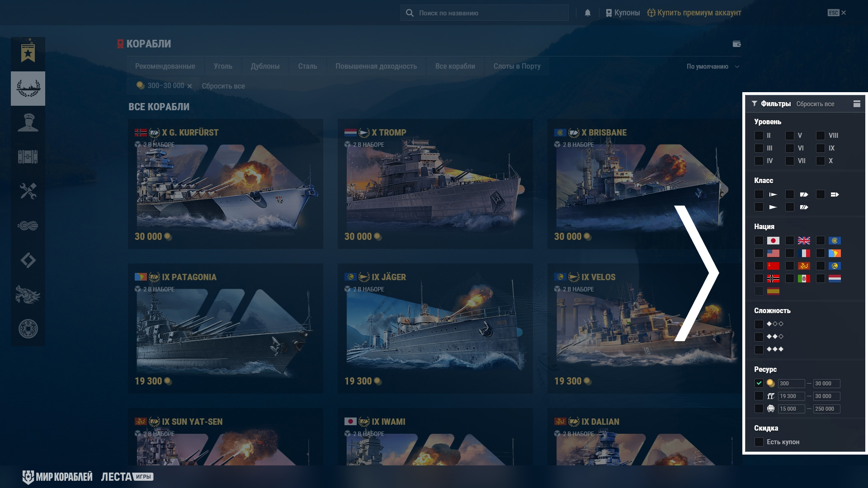868x488 pixels.
Task: Open the По умолчанию sort dropdown
Action: (x=712, y=66)
